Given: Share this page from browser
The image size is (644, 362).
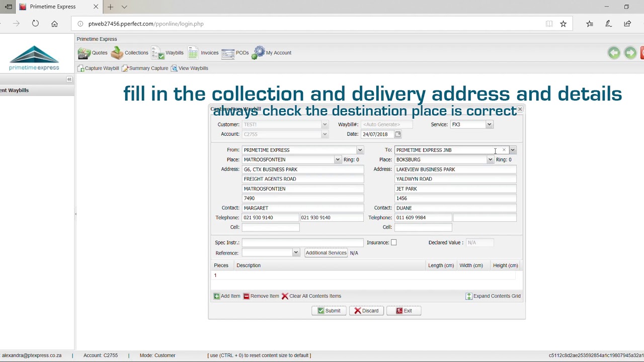Looking at the screenshot, I should click(x=627, y=24).
